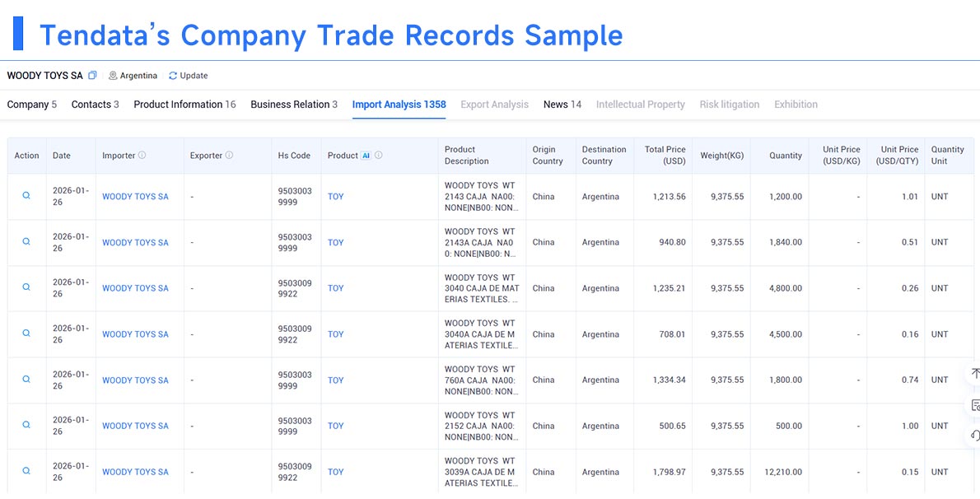Image resolution: width=980 pixels, height=499 pixels.
Task: Click TOY product link in 940.80 row
Action: 336,242
